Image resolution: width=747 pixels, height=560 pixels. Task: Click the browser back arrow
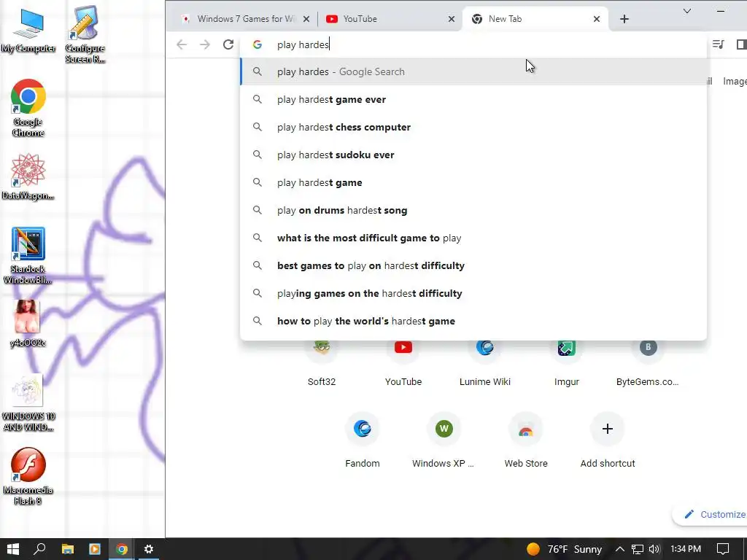[x=182, y=44]
